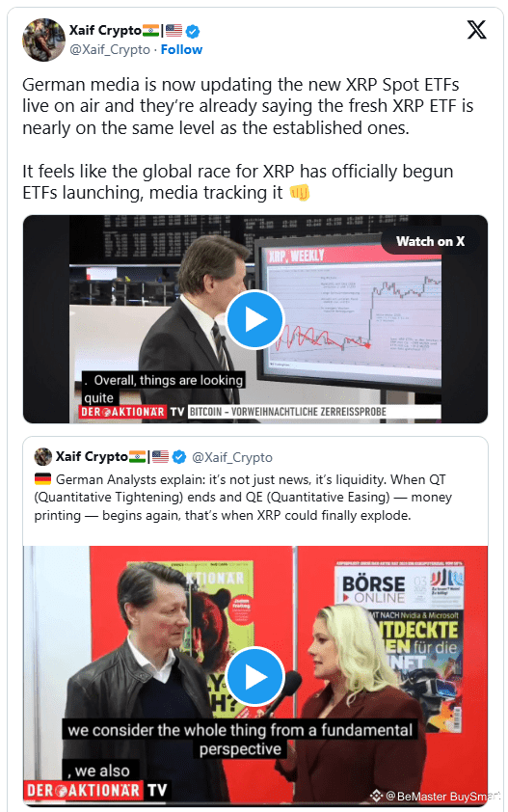Play the quoted interview video
The width and height of the screenshot is (508, 812).
tap(254, 676)
